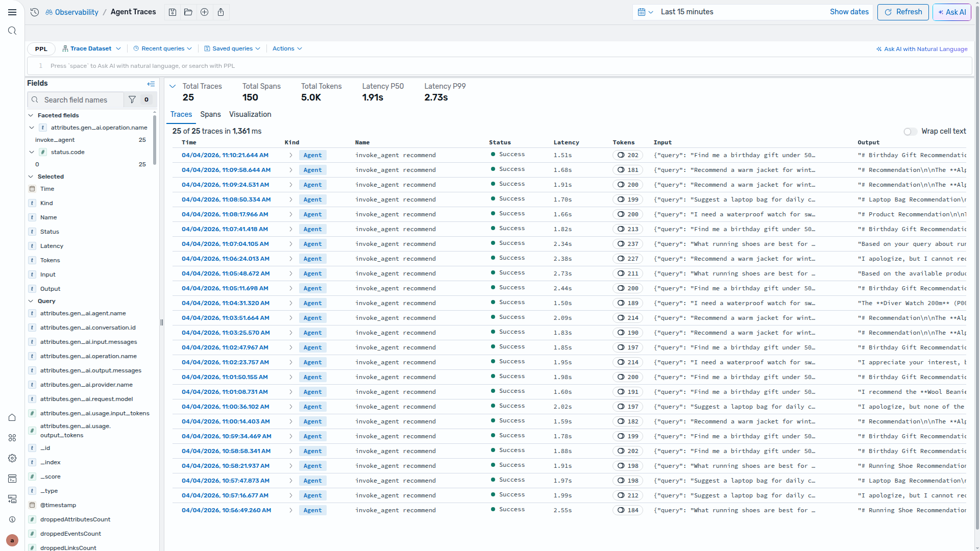
Task: Open trace 04/04/2026, 10:56:49.260 AM
Action: point(226,510)
